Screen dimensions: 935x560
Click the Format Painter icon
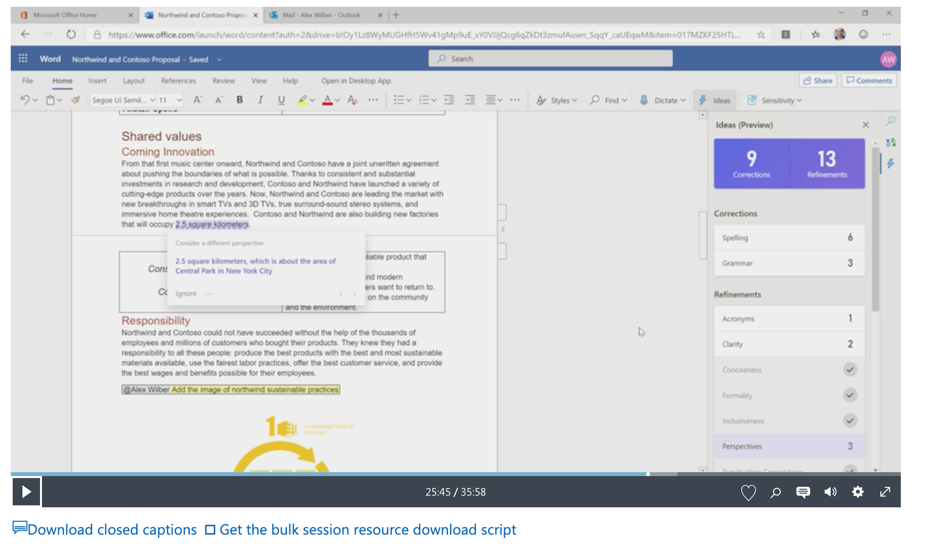pyautogui.click(x=75, y=100)
